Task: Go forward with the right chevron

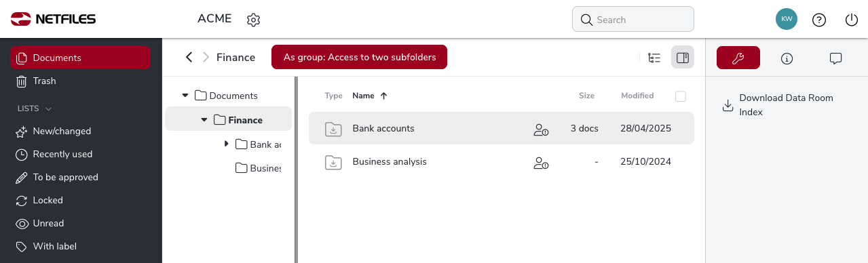Action: pos(206,58)
